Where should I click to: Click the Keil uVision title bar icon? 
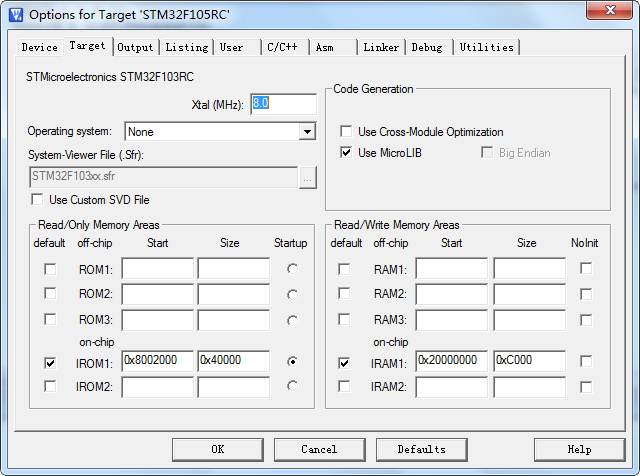tap(16, 15)
